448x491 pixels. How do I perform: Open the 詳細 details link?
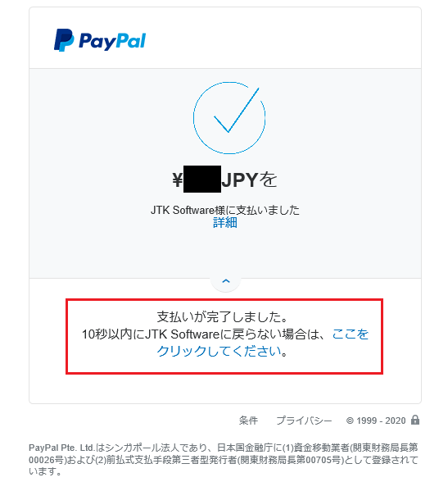pyautogui.click(x=225, y=223)
